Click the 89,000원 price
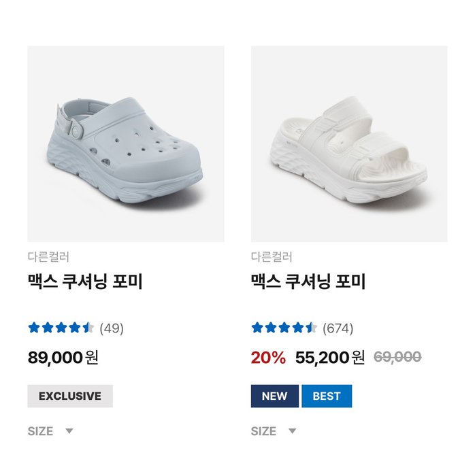This screenshot has width=475, height=476. point(63,357)
